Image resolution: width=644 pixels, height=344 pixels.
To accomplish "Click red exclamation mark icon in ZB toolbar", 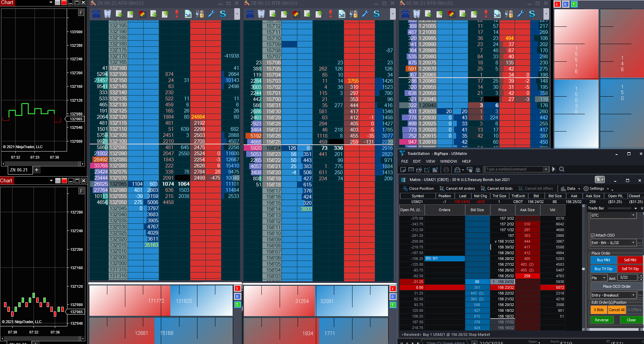I will point(330,14).
